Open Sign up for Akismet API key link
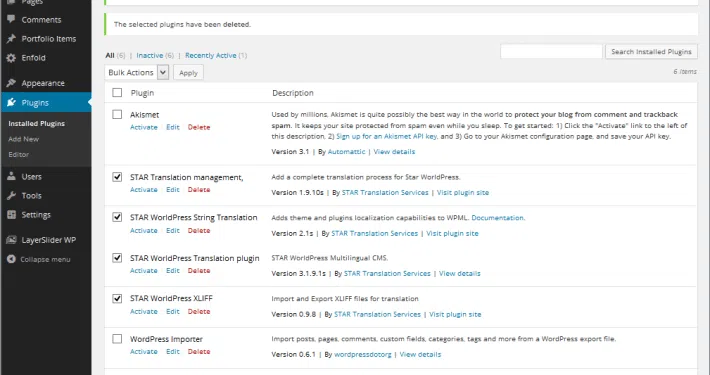This screenshot has height=375, width=710. (x=387, y=136)
